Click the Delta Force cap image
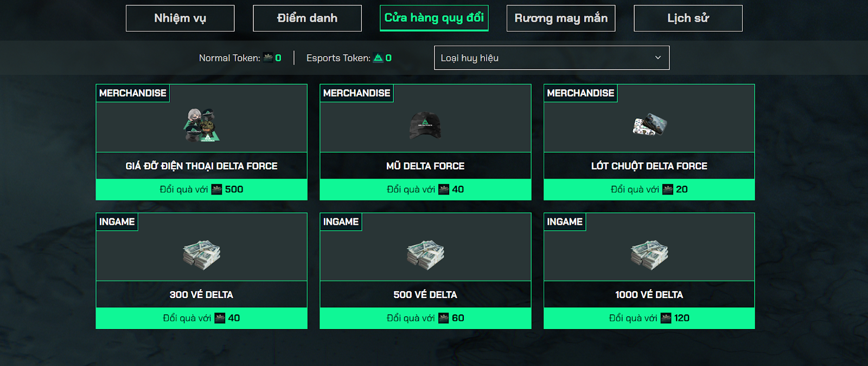The height and width of the screenshot is (366, 868). point(425,125)
